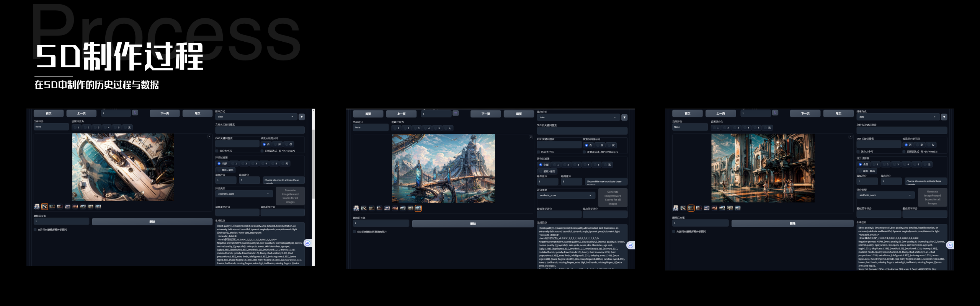Viewport: 980px width, 306px height.
Task: Toggle sort order arrow in left panel
Action: [302, 117]
